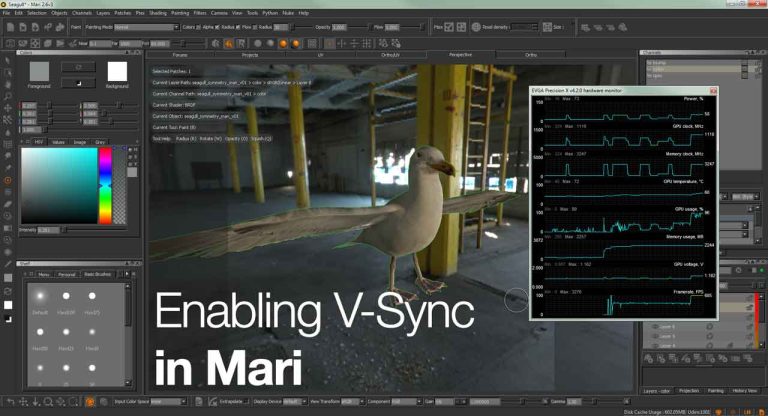Click the highlighted paint tool in left toolbar
This screenshot has height=416, width=768.
8,181
